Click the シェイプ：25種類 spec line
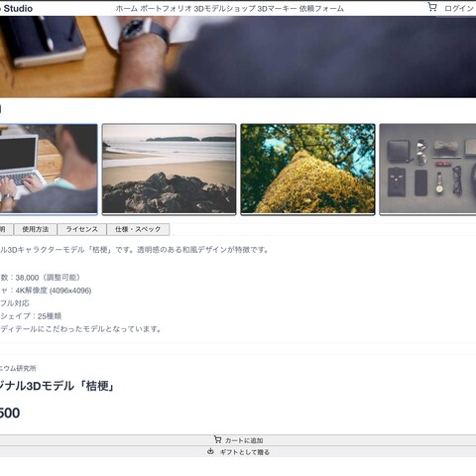 click(31, 316)
